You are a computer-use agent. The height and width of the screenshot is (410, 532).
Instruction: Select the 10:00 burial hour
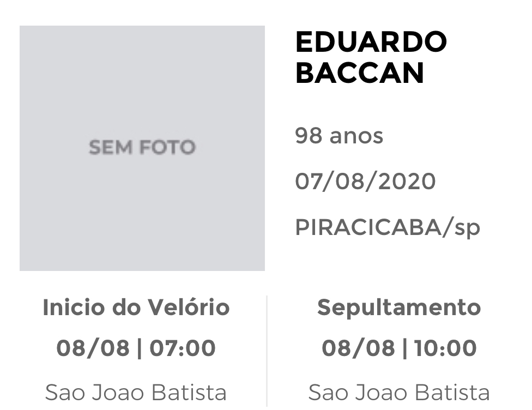(x=445, y=348)
